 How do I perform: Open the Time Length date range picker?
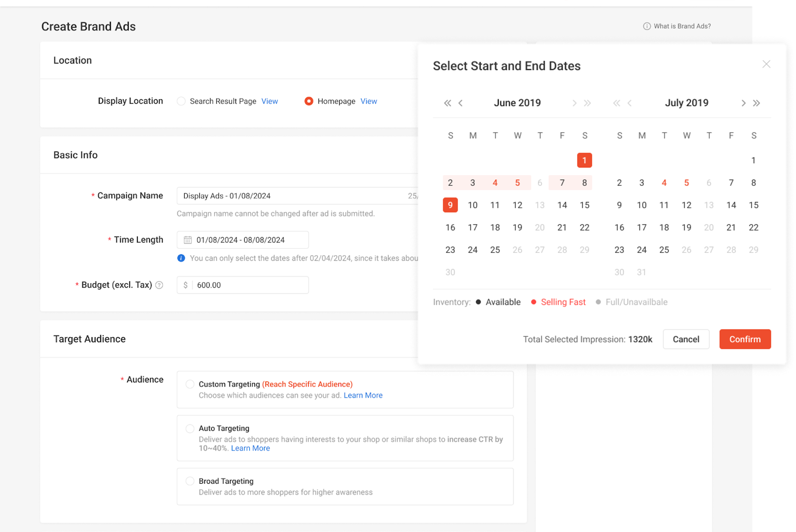tap(243, 240)
